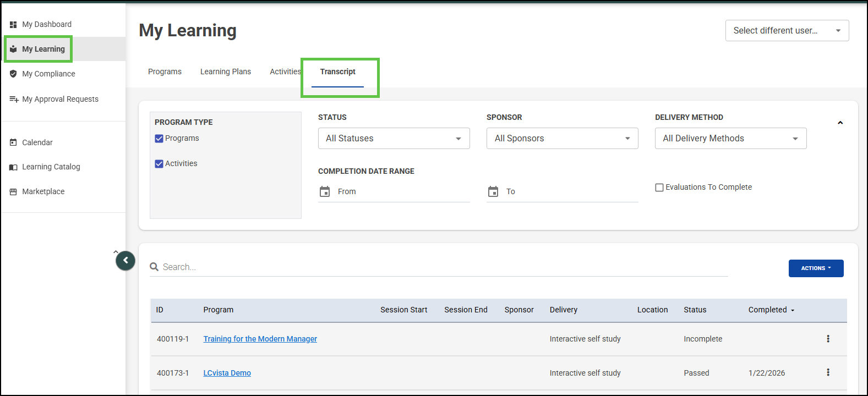The height and width of the screenshot is (396, 868).
Task: Click the blue ACTIONS button
Action: pyautogui.click(x=816, y=268)
